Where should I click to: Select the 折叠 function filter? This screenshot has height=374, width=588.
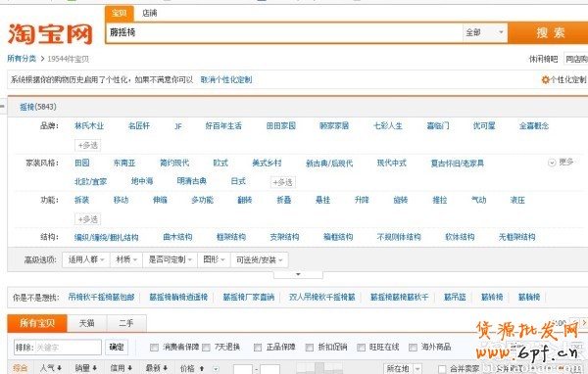tap(284, 200)
